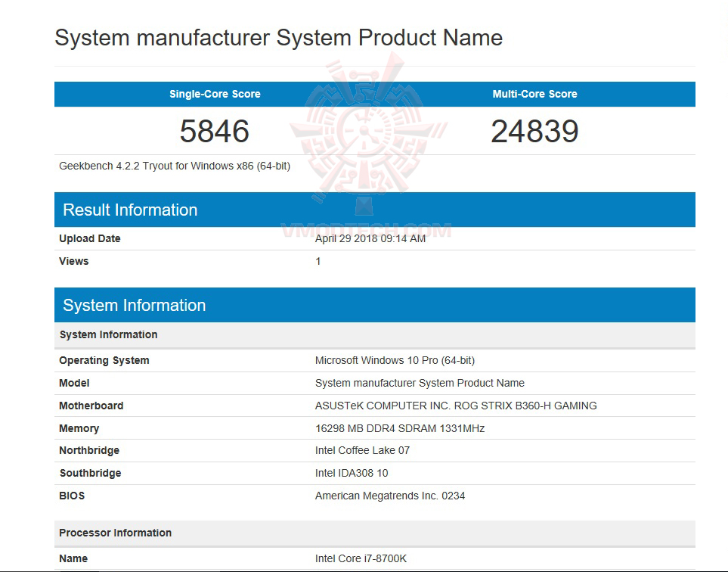728x572 pixels.
Task: Click the Memory label
Action: click(79, 428)
